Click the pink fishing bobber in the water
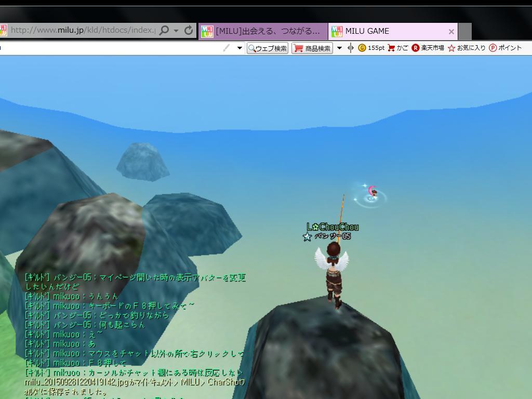 (372, 192)
